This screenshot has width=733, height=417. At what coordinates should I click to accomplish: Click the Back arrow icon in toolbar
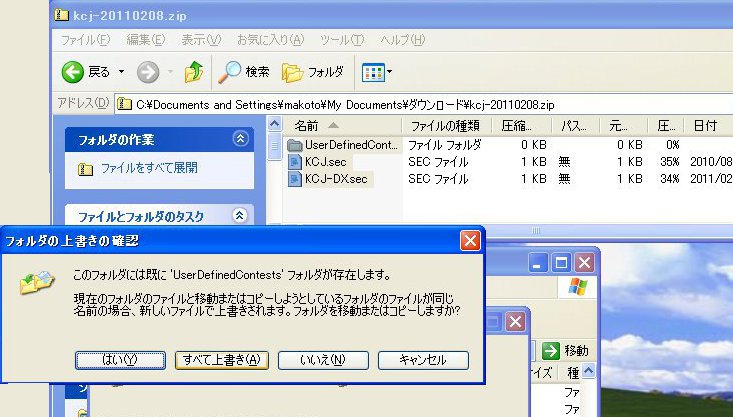click(72, 72)
